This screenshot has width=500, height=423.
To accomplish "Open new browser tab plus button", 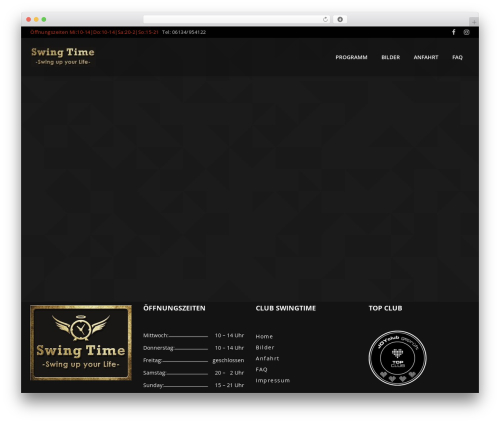I will tap(474, 22).
